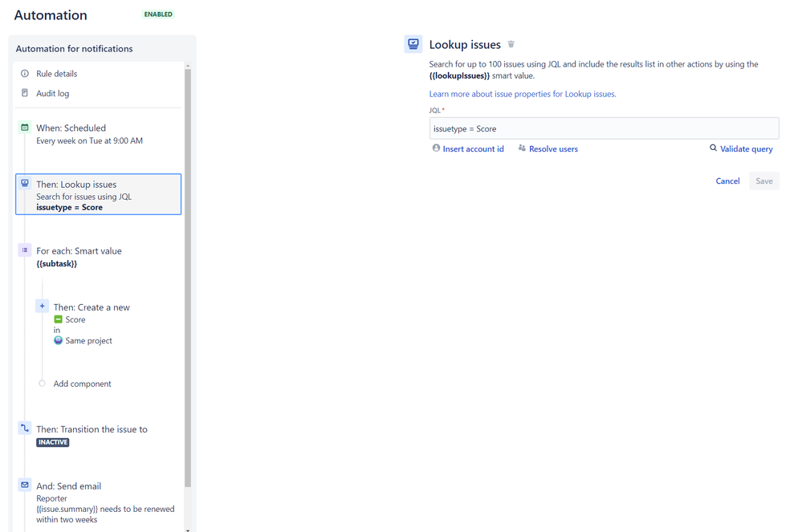Click the Resolve users people icon

pyautogui.click(x=522, y=148)
